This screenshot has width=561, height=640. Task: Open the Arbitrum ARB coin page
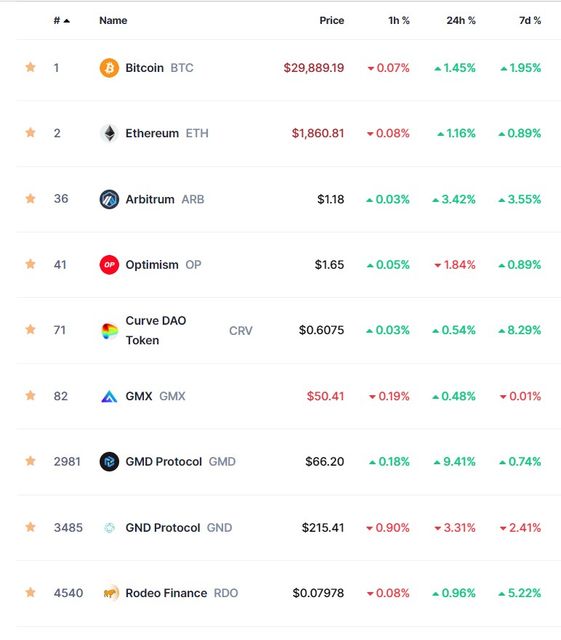[165, 199]
